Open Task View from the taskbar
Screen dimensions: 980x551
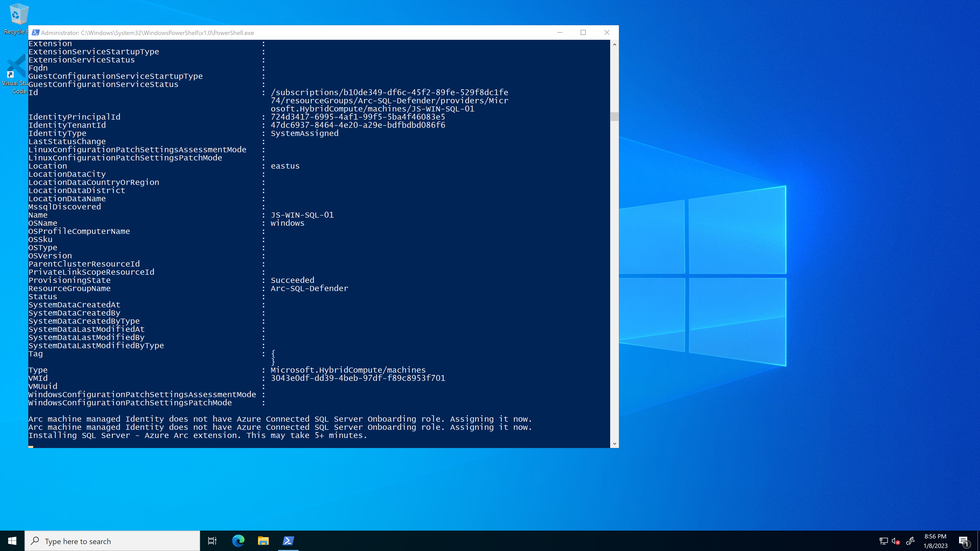(212, 541)
